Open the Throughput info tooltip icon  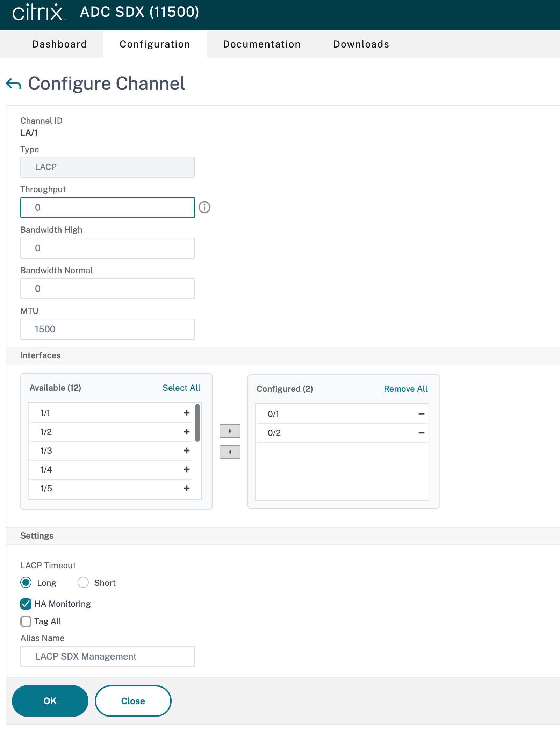pos(204,207)
